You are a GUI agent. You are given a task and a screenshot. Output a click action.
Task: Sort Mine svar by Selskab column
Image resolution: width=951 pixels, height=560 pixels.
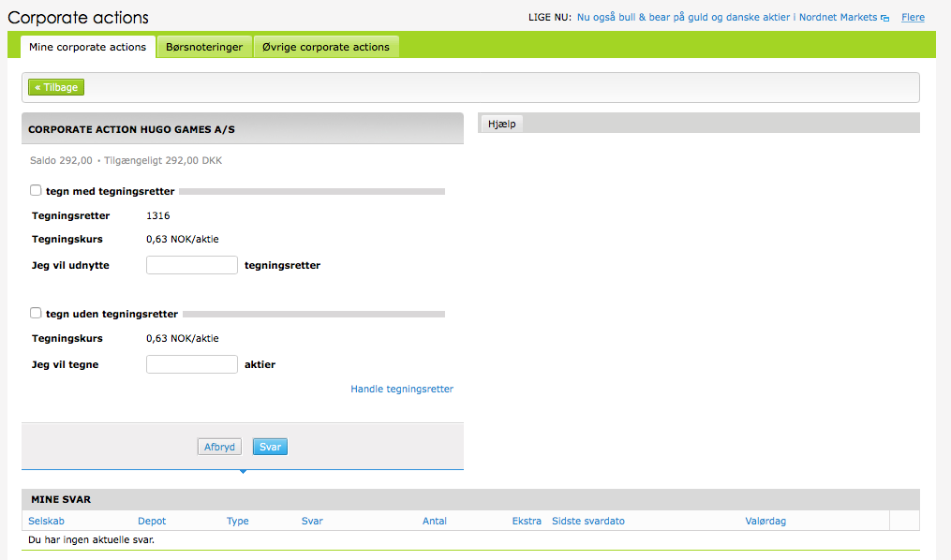[46, 521]
